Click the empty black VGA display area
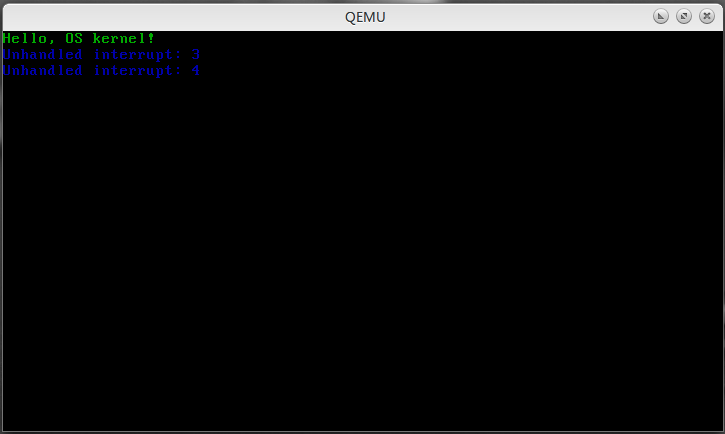The width and height of the screenshot is (725, 434). (362, 254)
